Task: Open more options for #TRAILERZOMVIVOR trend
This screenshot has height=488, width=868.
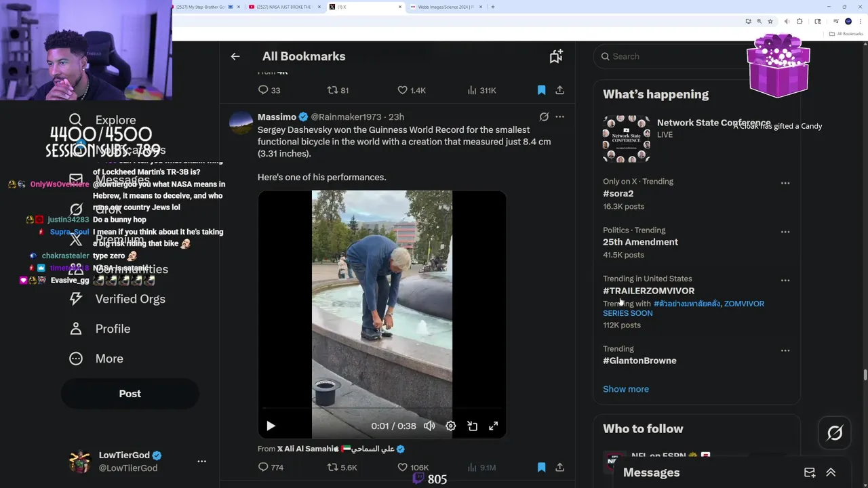Action: pos(785,281)
